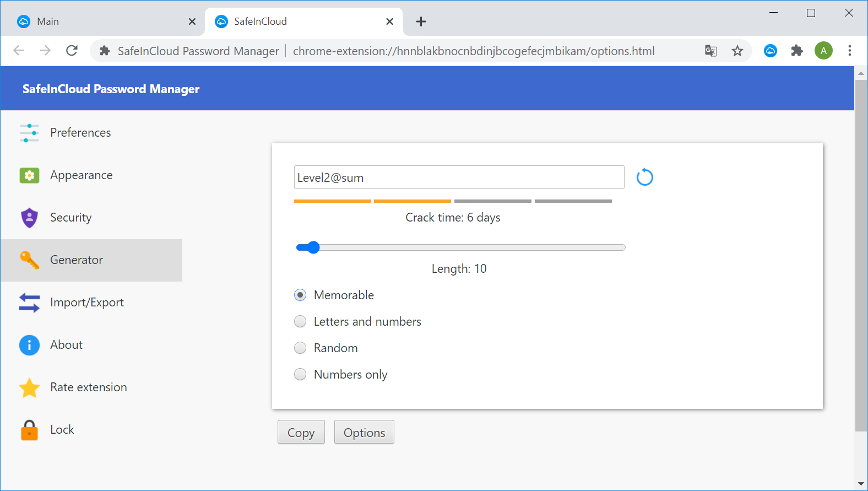
Task: Go back to the previous page
Action: pos(19,51)
